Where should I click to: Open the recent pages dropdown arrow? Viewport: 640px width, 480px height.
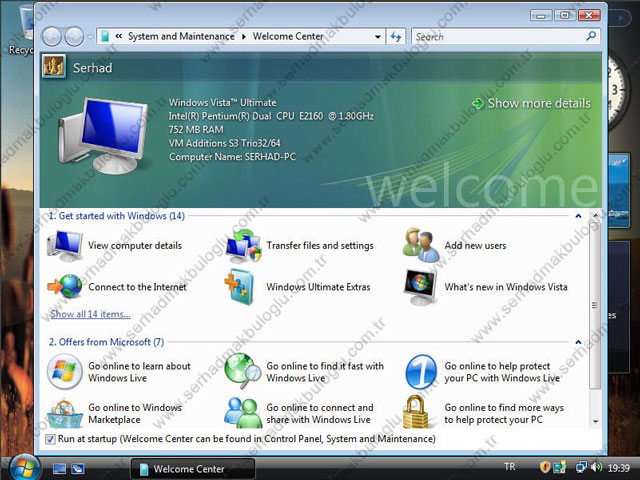(x=90, y=37)
